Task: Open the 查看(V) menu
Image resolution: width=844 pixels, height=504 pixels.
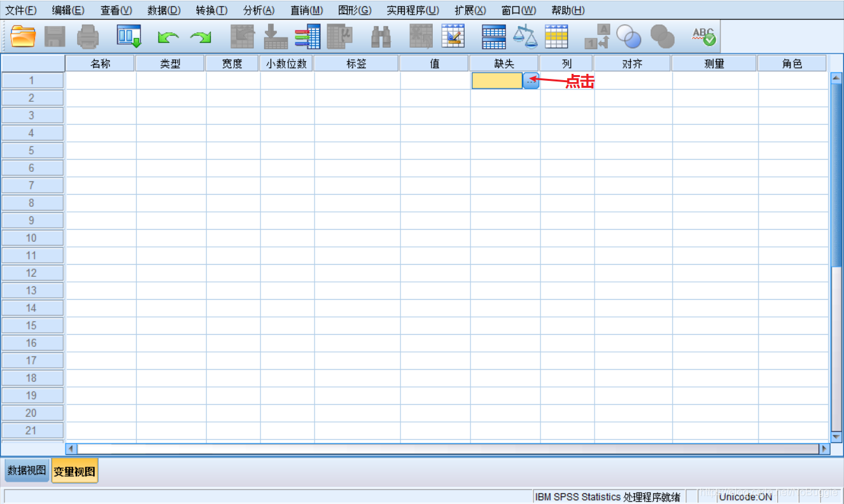Action: (x=116, y=10)
